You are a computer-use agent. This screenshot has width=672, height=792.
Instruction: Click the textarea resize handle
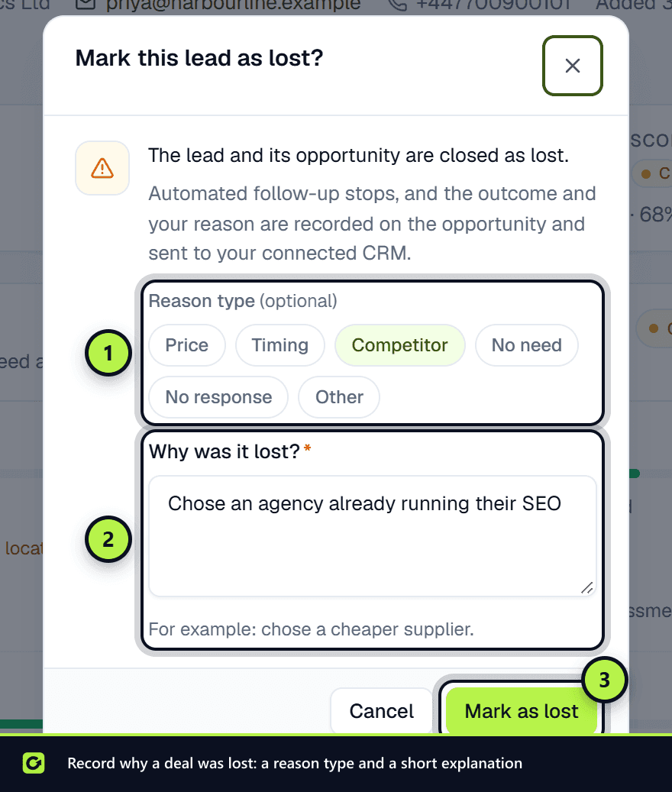586,587
